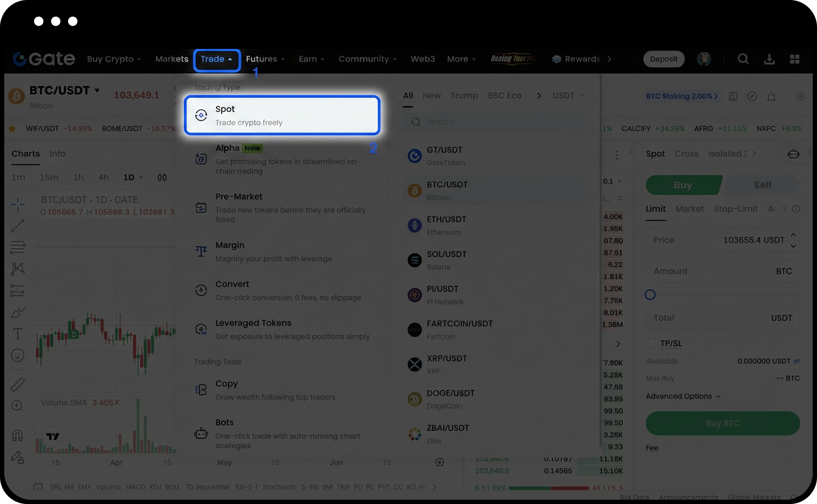Open the trading bot robot icon
Image resolution: width=817 pixels, height=504 pixels.
794,154
